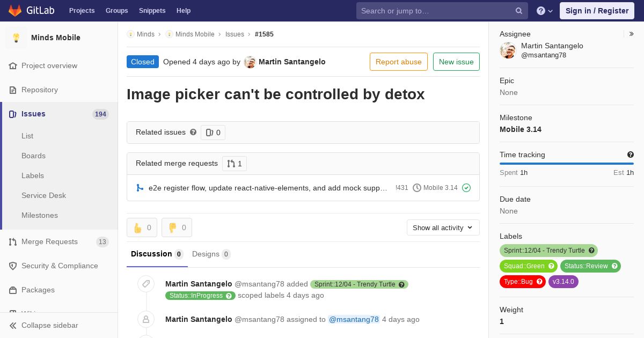Click the GitLab fox logo
This screenshot has height=338, width=644.
pyautogui.click(x=15, y=10)
